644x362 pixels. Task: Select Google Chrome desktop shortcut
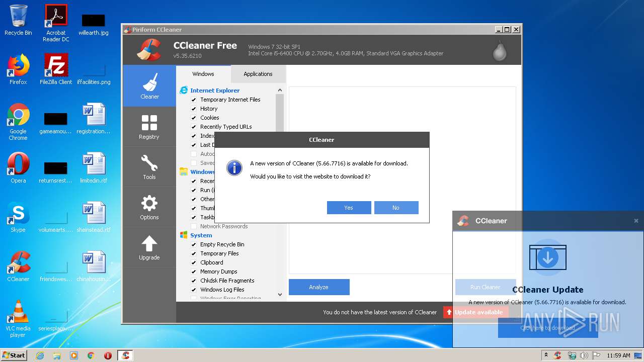point(18,122)
